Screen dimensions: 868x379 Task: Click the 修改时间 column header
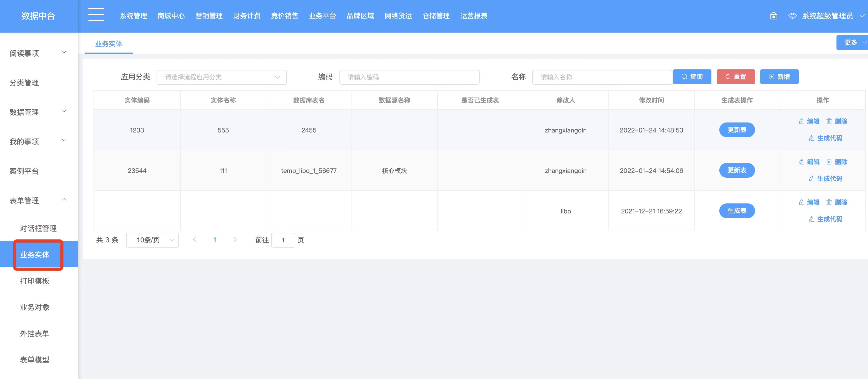(651, 100)
